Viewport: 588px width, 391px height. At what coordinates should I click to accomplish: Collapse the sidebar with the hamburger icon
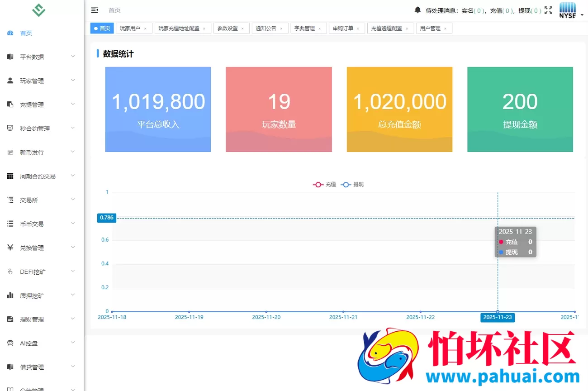coord(95,10)
